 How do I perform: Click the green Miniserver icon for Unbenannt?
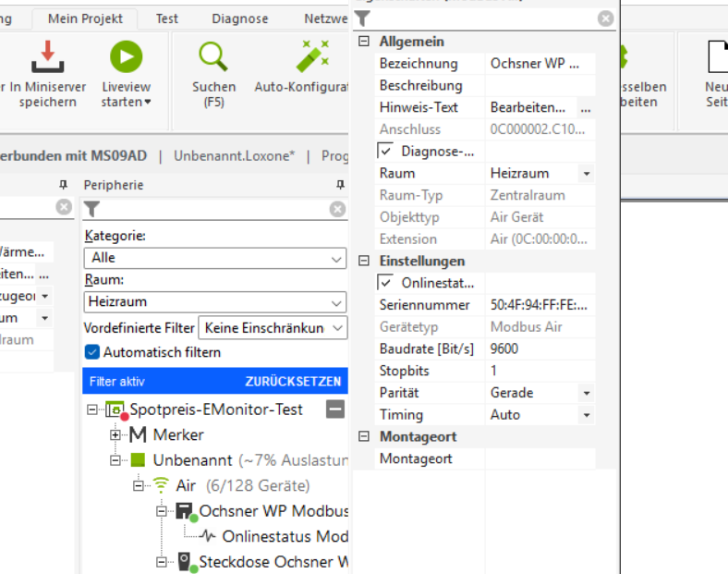138,460
